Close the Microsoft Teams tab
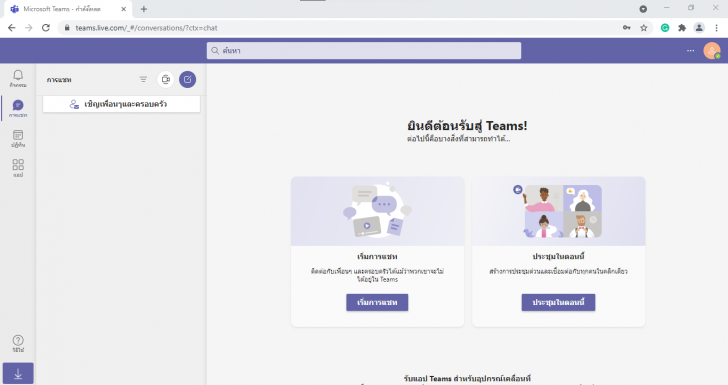Viewport: 728px width, 385px height. coord(124,9)
